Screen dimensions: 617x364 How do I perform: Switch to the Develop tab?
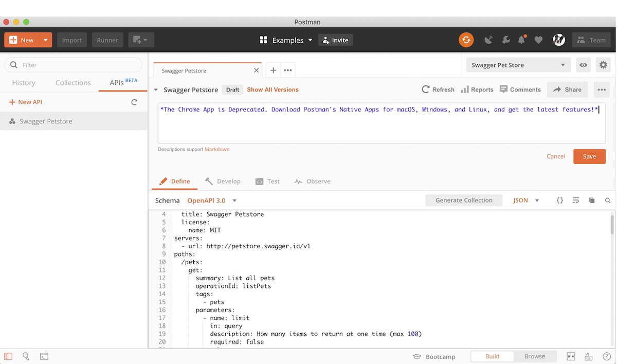click(x=223, y=181)
